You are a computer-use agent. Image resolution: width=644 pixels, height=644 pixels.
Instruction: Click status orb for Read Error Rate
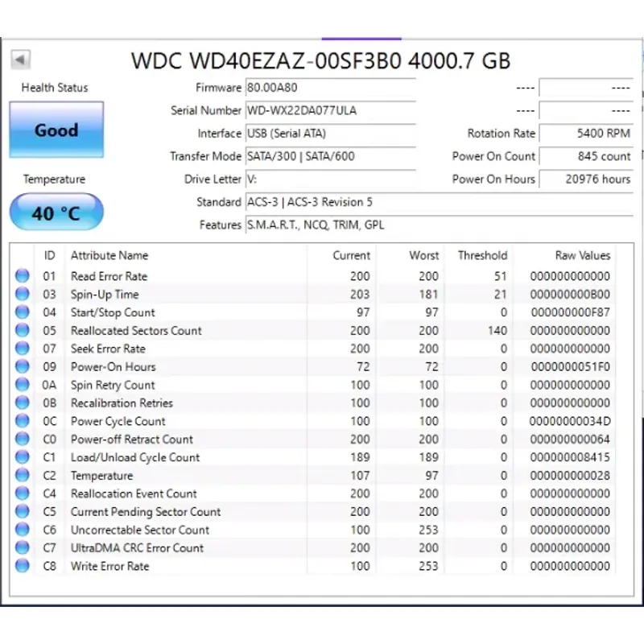click(23, 276)
